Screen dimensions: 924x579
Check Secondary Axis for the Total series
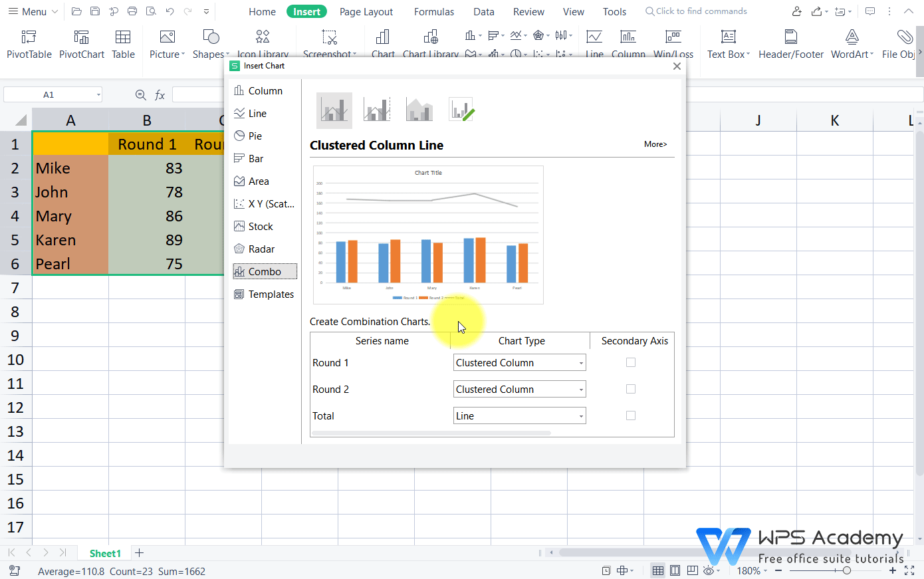(630, 415)
